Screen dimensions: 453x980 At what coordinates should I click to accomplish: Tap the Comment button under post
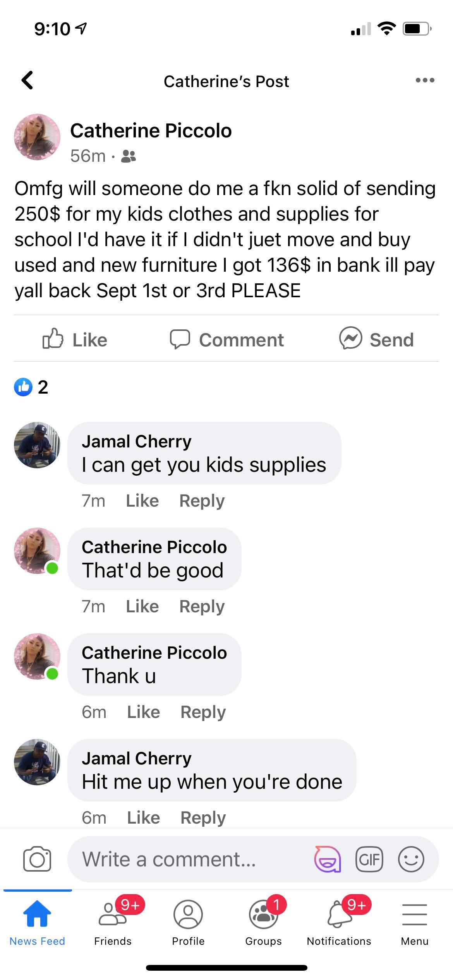click(227, 339)
